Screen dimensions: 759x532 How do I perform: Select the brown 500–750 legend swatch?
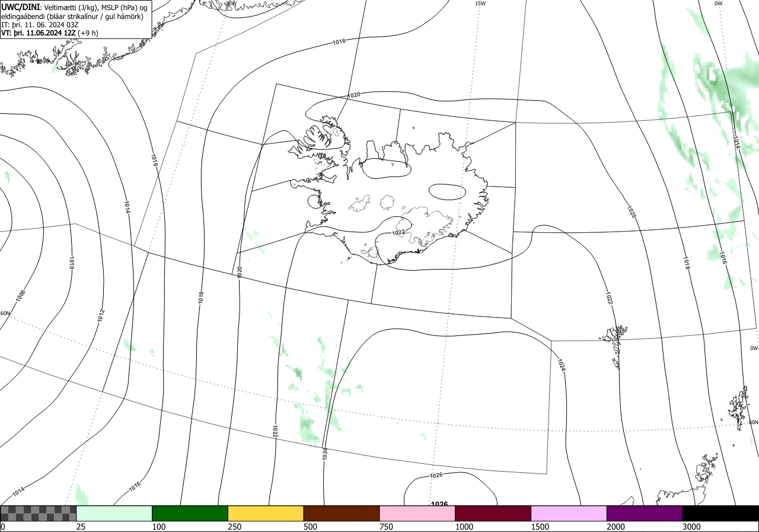pyautogui.click(x=342, y=513)
